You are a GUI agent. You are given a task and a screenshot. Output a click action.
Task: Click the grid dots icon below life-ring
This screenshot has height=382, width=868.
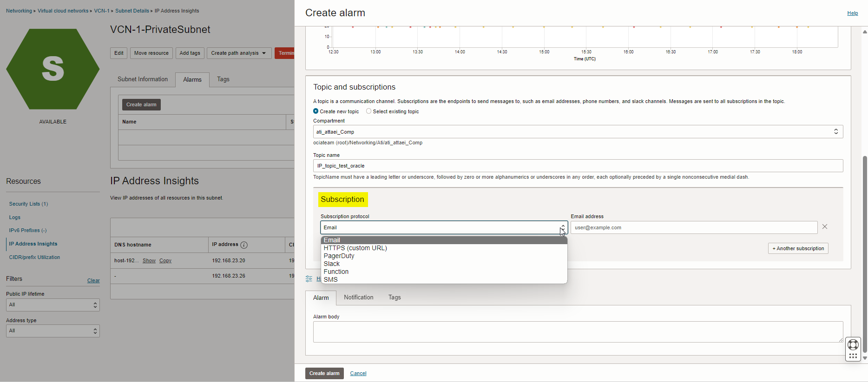pos(853,356)
